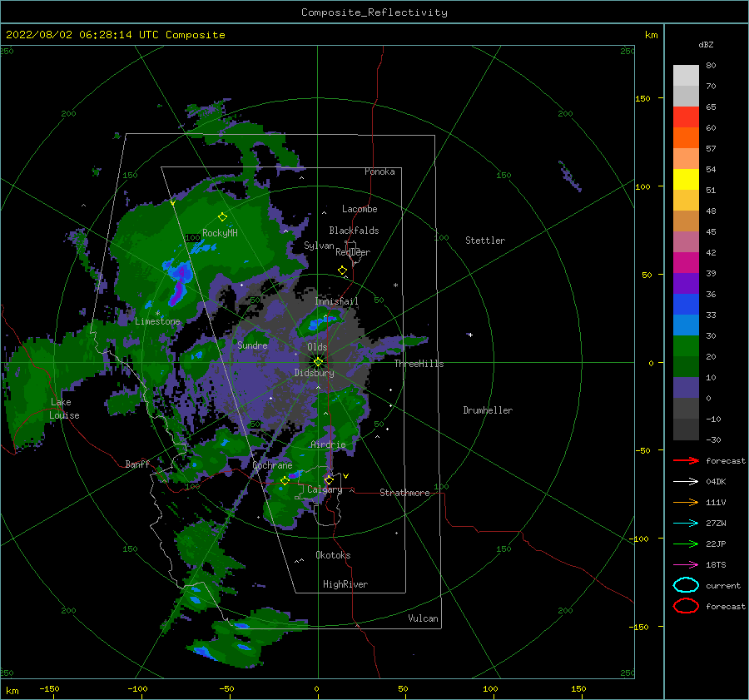Select yellow diamond marker below Cochrane label

click(285, 481)
